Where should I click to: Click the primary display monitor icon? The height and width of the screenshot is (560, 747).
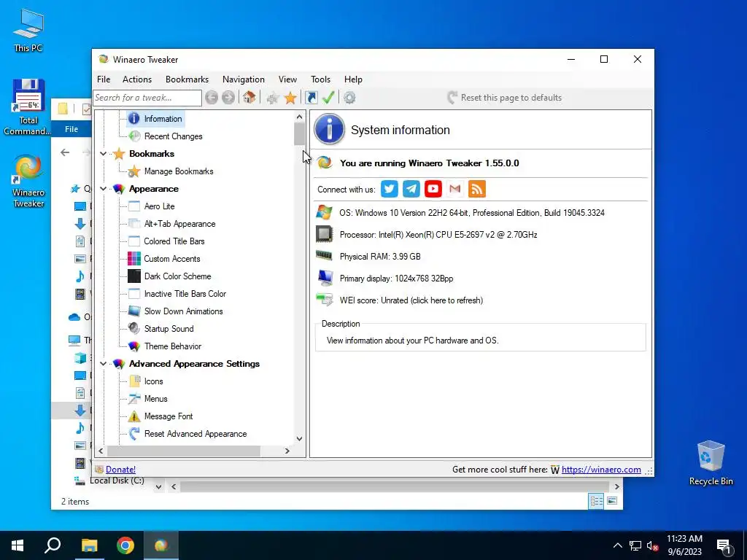325,278
